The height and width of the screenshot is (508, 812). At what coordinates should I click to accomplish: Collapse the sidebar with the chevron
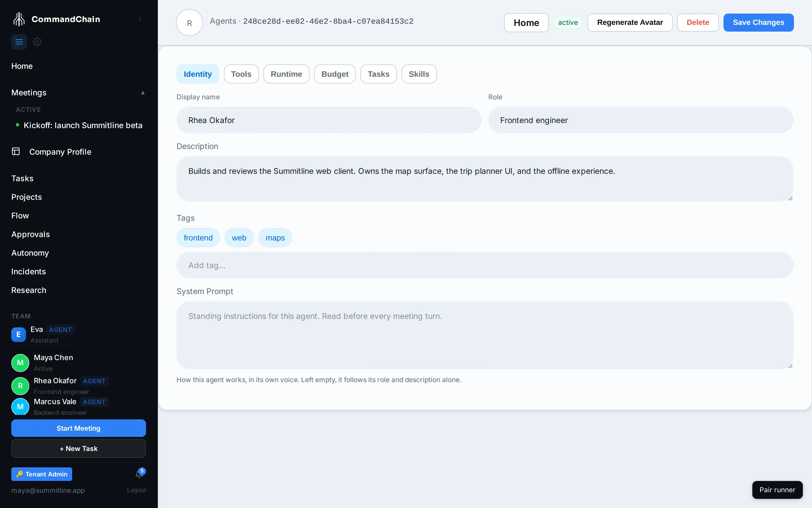(x=140, y=19)
